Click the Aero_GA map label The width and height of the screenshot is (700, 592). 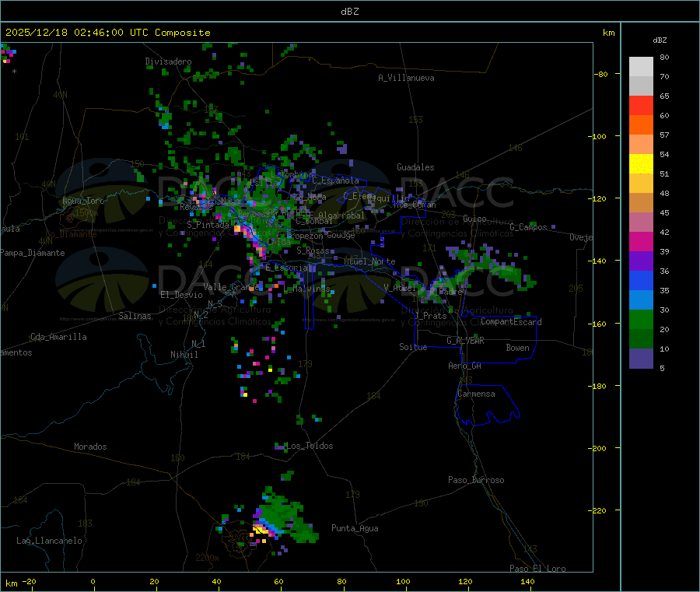(465, 366)
